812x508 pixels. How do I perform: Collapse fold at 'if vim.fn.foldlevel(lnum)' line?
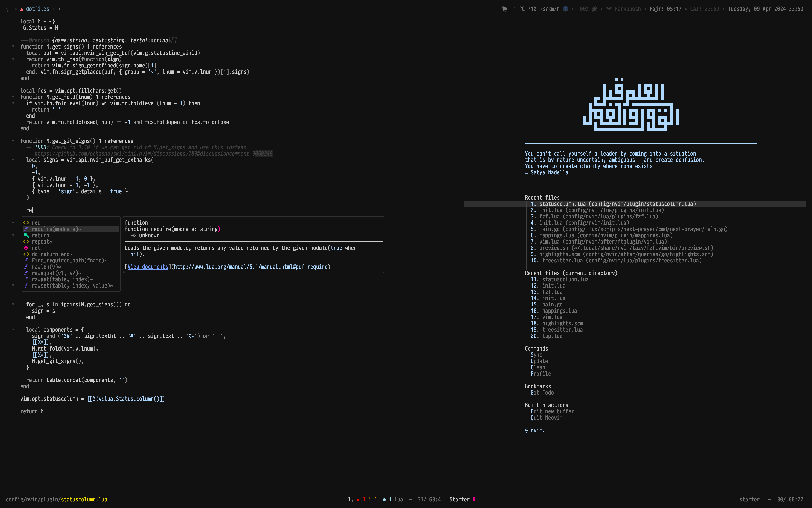tap(13, 103)
